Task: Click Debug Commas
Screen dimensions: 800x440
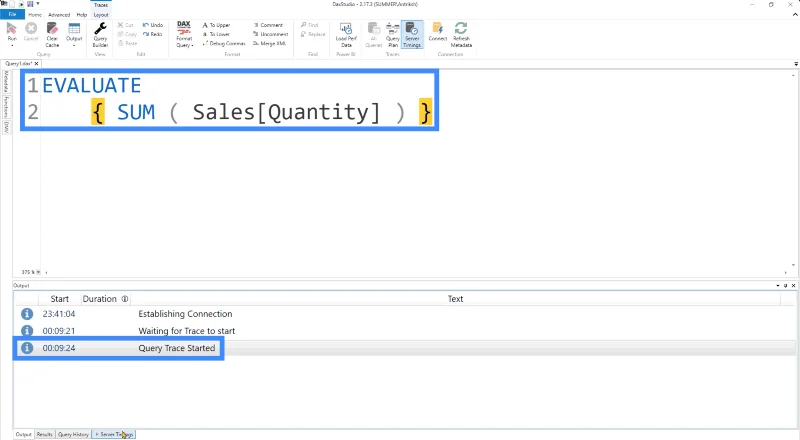Action: pos(224,43)
